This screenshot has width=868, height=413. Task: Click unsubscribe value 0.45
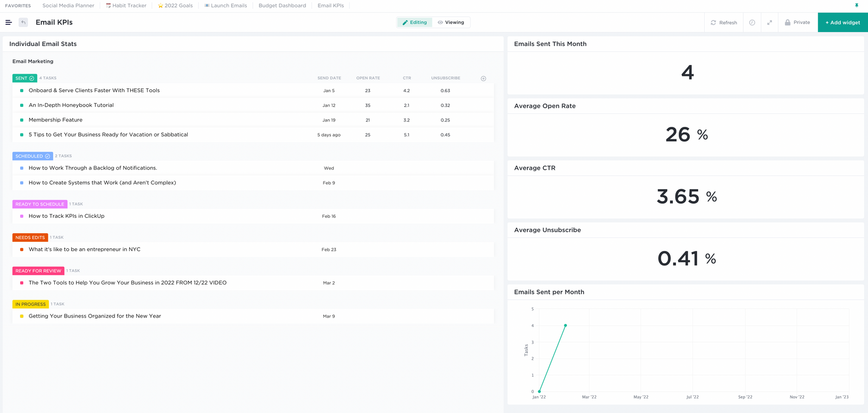coord(445,135)
